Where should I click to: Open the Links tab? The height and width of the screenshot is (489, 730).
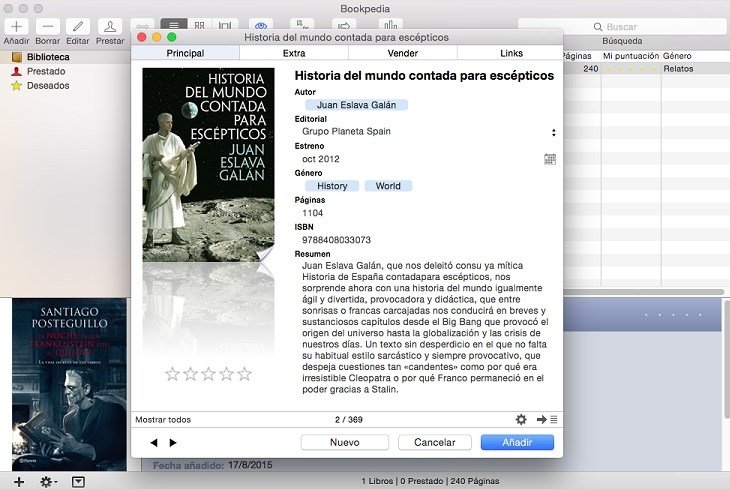tap(511, 53)
